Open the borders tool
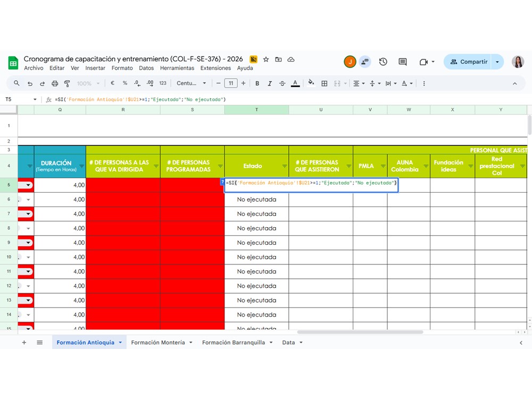532x399 pixels. pos(325,84)
